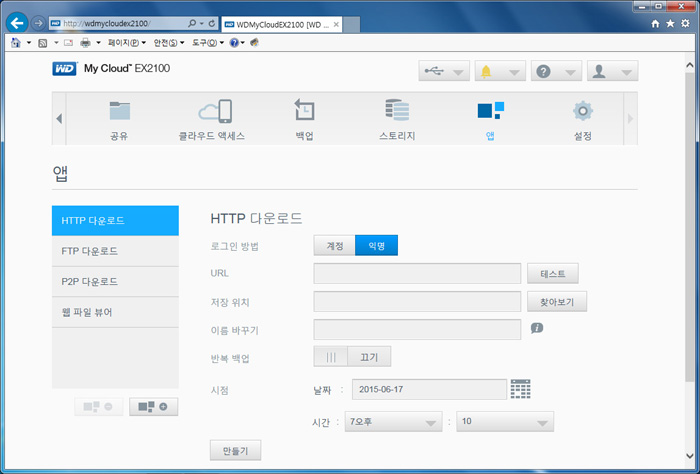
Task: Open the 도구(O) menu
Action: coord(208,43)
